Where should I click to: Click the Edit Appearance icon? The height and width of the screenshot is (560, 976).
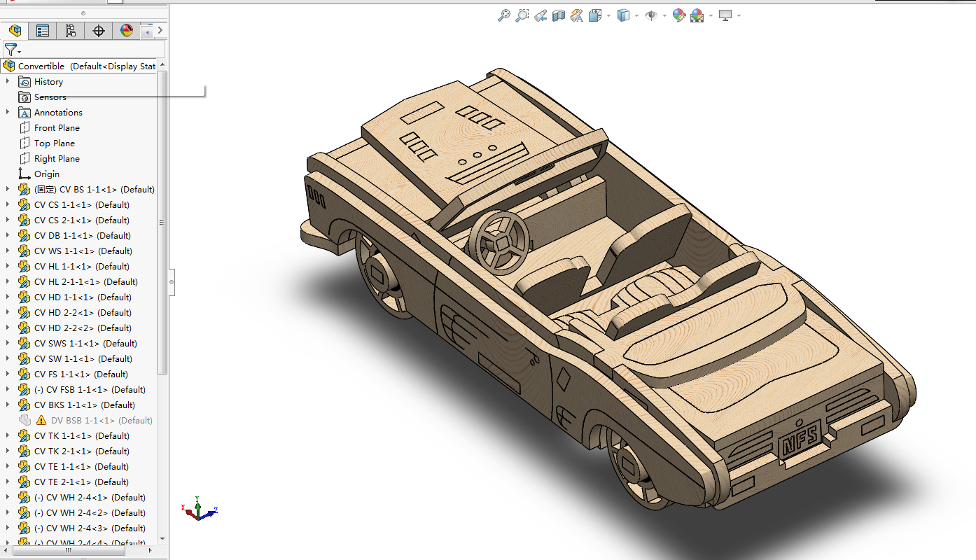678,15
